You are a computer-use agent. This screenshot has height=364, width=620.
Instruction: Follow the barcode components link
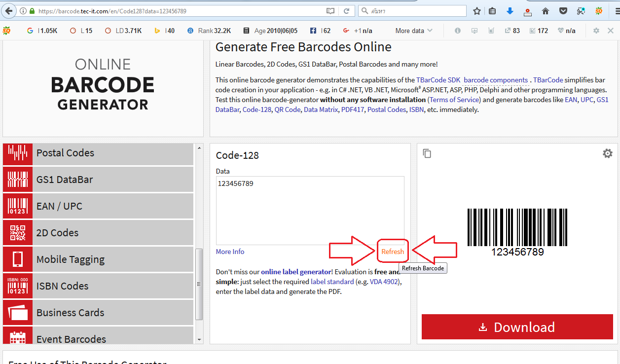click(496, 80)
